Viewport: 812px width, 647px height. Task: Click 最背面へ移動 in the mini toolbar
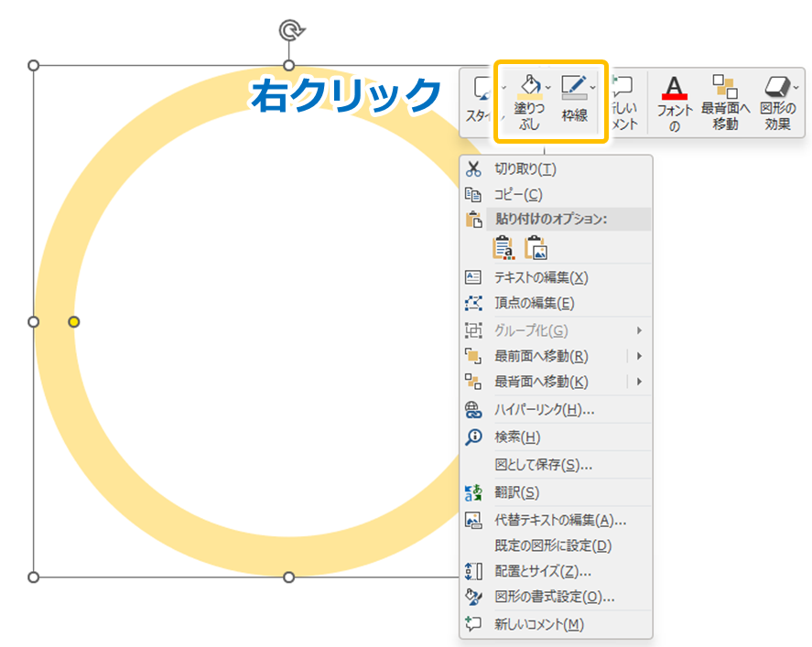[725, 89]
